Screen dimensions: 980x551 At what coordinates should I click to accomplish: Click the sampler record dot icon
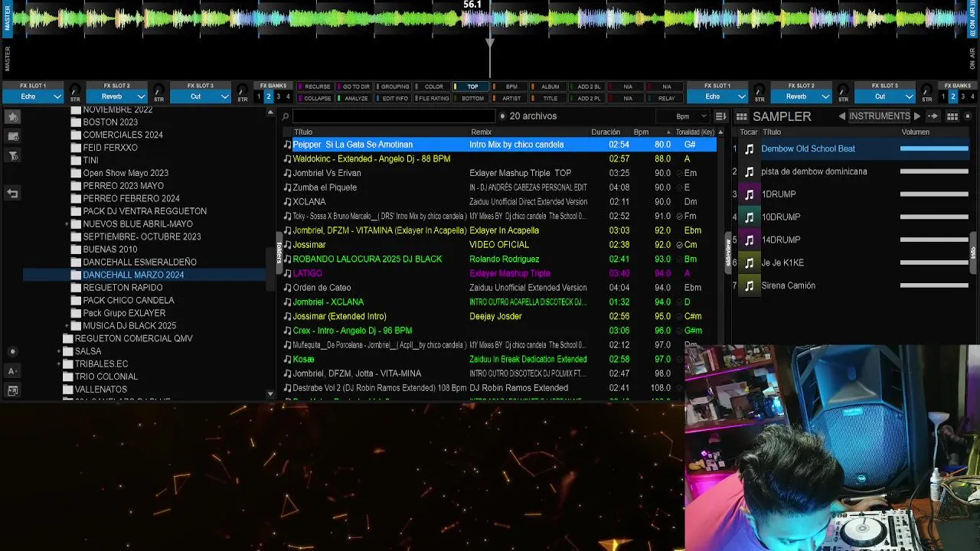point(968,116)
